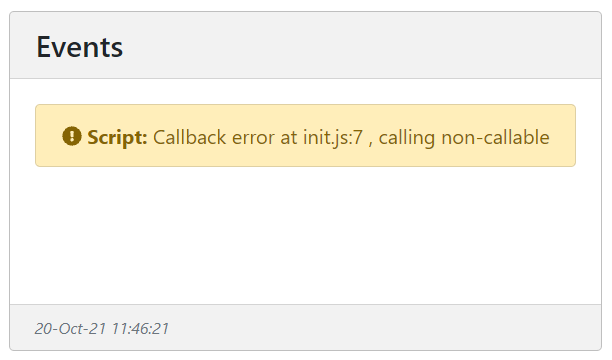Click the gray footer bar beside the timestamp
The image size is (612, 360).
pyautogui.click(x=382, y=328)
